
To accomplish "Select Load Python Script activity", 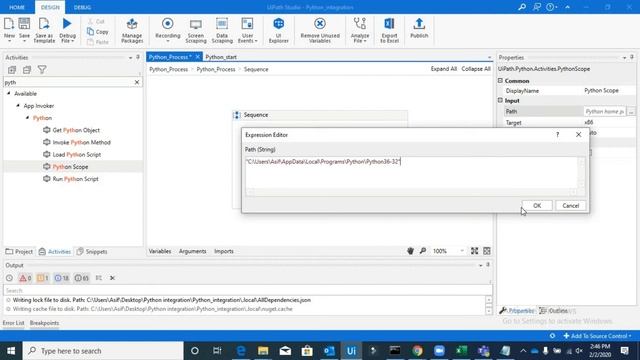I will [x=76, y=155].
